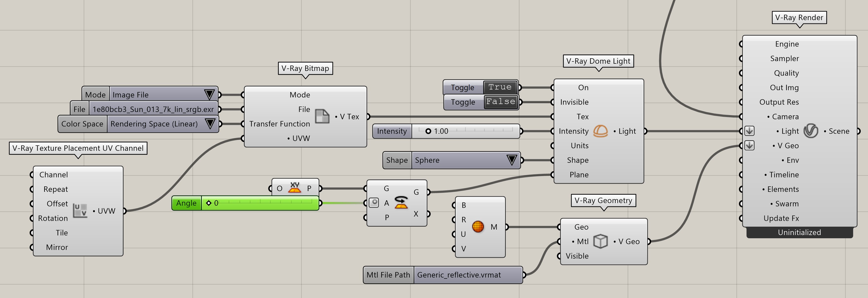
Task: Click the V-Ray logo render icon
Action: pos(811,131)
